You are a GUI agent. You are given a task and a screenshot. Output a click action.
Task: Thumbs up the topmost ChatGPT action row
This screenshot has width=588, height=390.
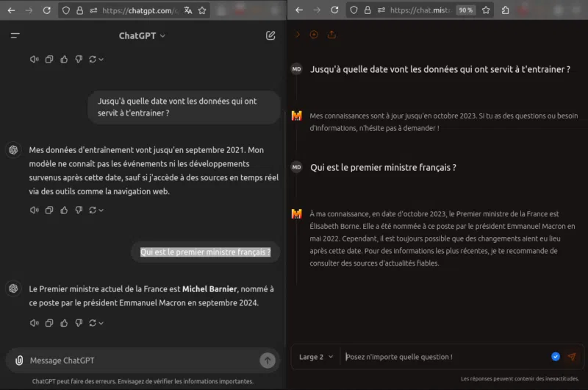64,60
